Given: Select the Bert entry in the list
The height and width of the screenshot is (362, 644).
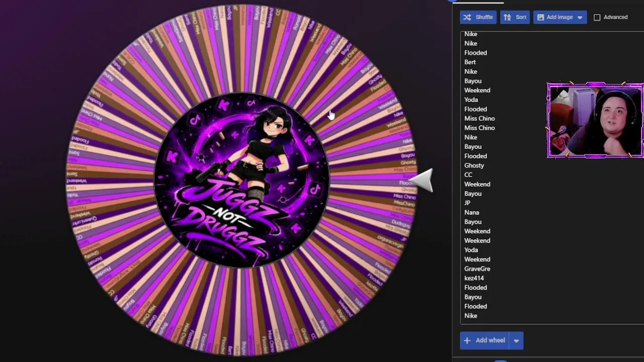Looking at the screenshot, I should pyautogui.click(x=470, y=62).
